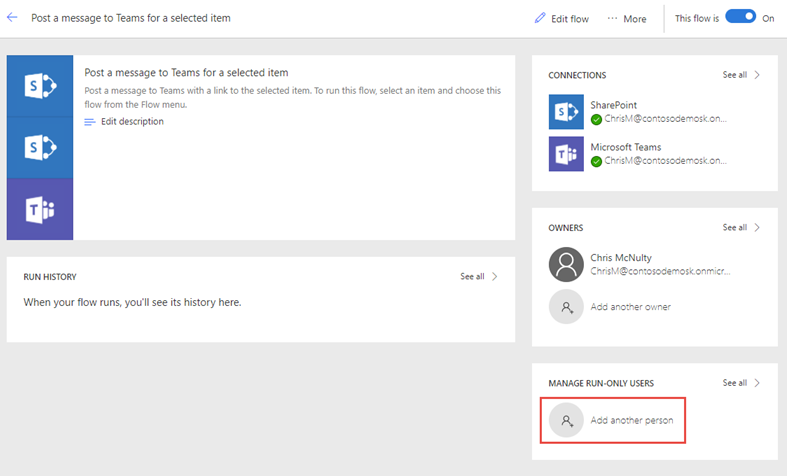Expand Run history See all chevron
The width and height of the screenshot is (787, 476).
click(494, 277)
